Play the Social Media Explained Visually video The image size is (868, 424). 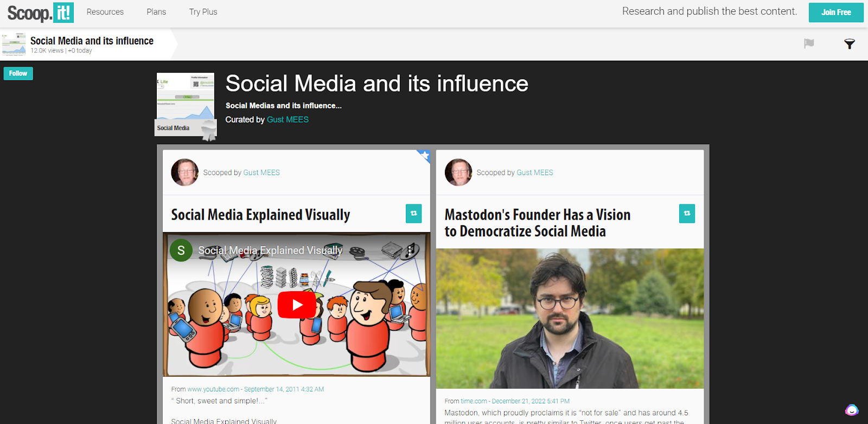(297, 305)
